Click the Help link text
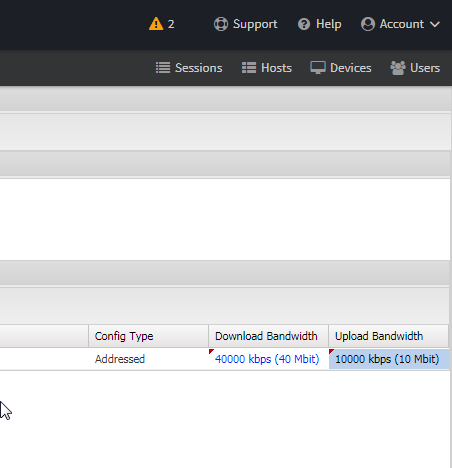The height and width of the screenshot is (468, 452). [x=329, y=24]
